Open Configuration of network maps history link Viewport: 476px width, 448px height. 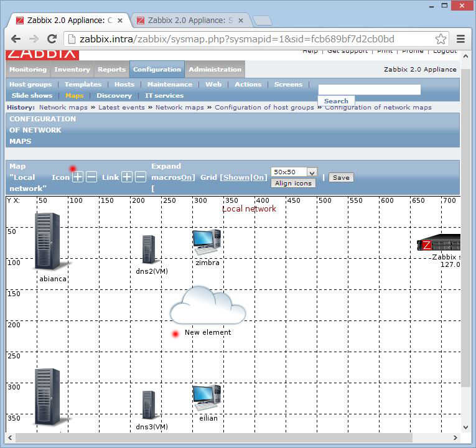click(378, 108)
